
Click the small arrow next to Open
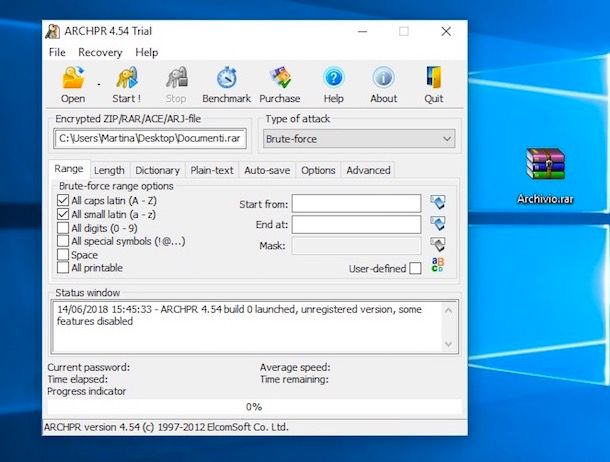[x=99, y=83]
